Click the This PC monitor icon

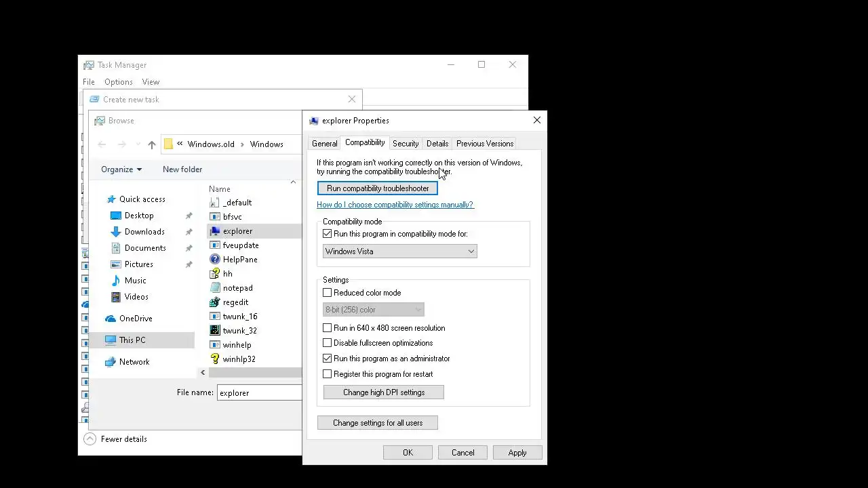(111, 340)
